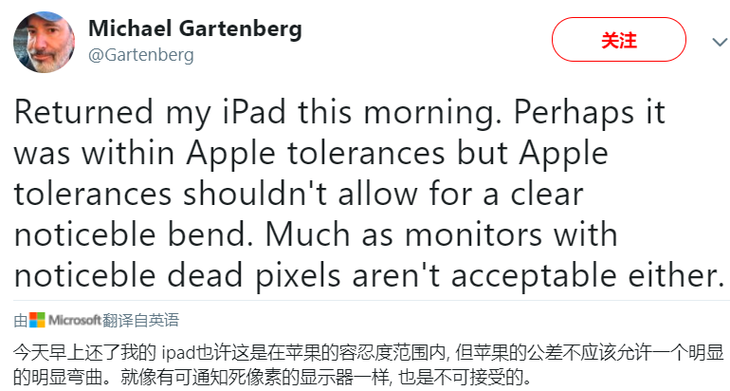This screenshot has width=730, height=391.
Task: Open Michael Gartenberg's profile avatar photo
Action: (44, 42)
